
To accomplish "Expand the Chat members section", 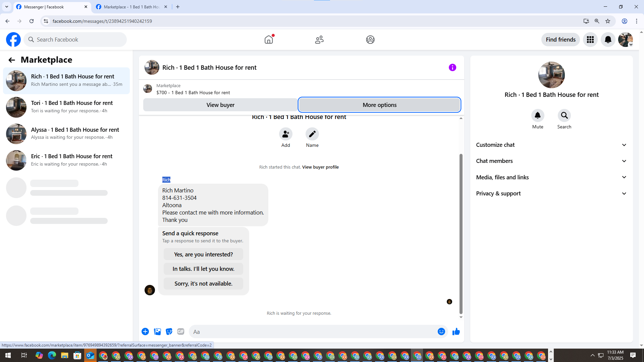I will tap(551, 161).
